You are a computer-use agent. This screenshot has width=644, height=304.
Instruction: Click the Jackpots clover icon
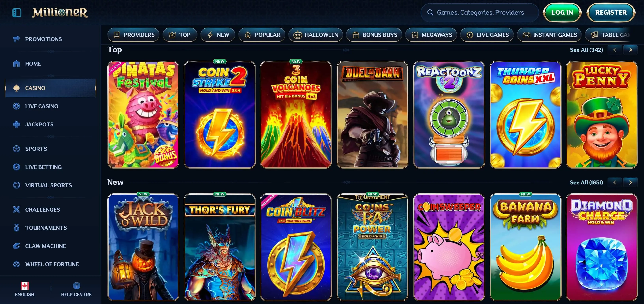point(16,124)
